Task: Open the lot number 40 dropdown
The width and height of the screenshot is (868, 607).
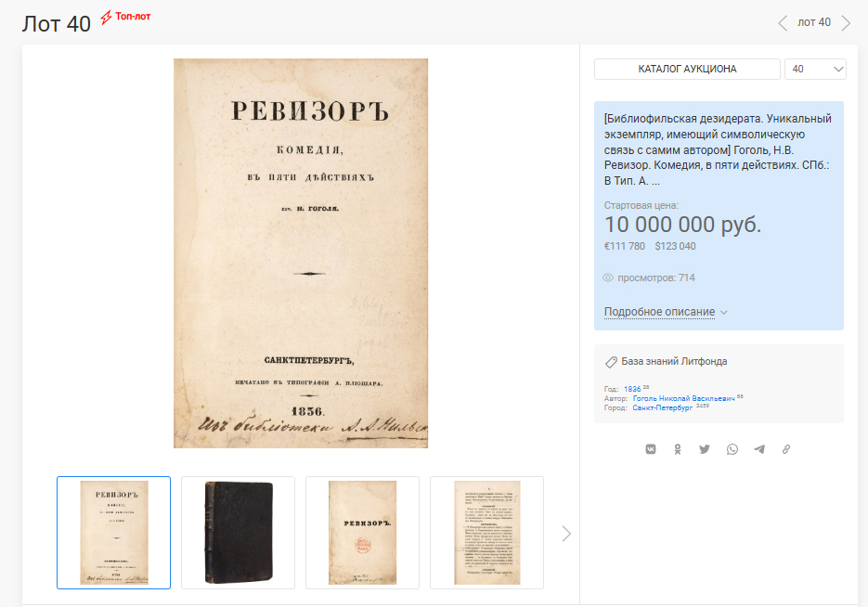Action: click(815, 70)
